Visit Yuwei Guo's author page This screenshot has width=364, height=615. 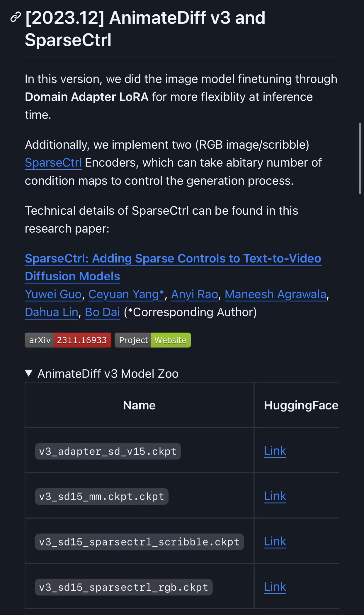(x=53, y=294)
